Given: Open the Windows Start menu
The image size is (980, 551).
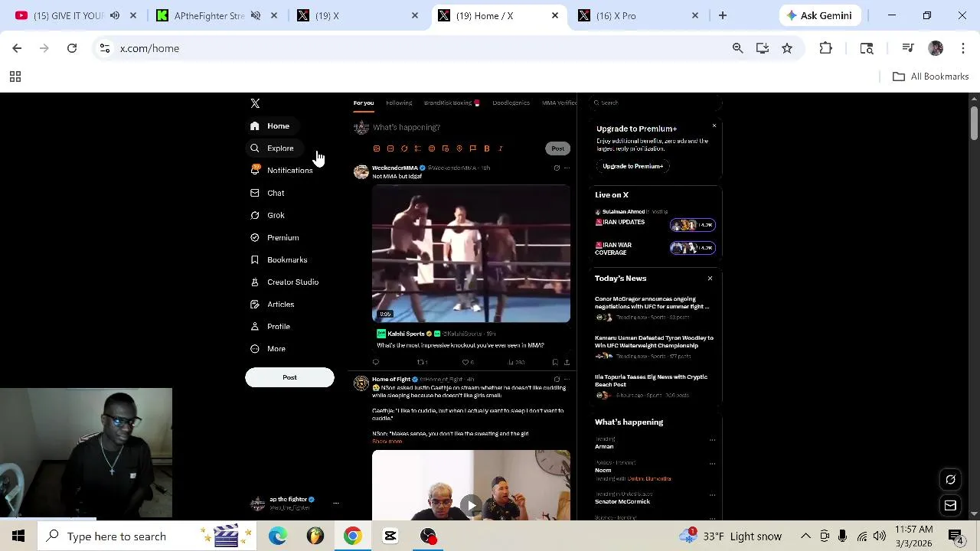Looking at the screenshot, I should pyautogui.click(x=18, y=536).
